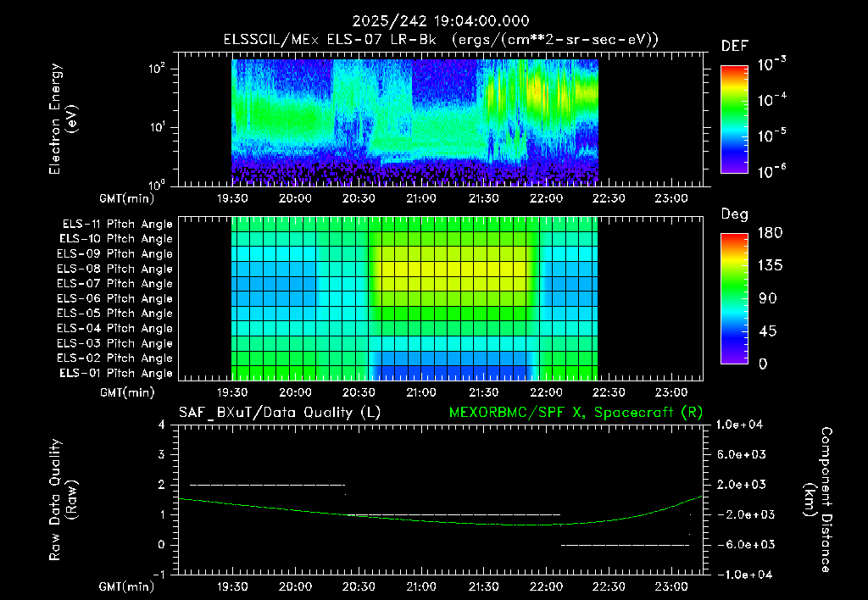Click the Raw Data Quality (Raw) axis label

[63, 499]
